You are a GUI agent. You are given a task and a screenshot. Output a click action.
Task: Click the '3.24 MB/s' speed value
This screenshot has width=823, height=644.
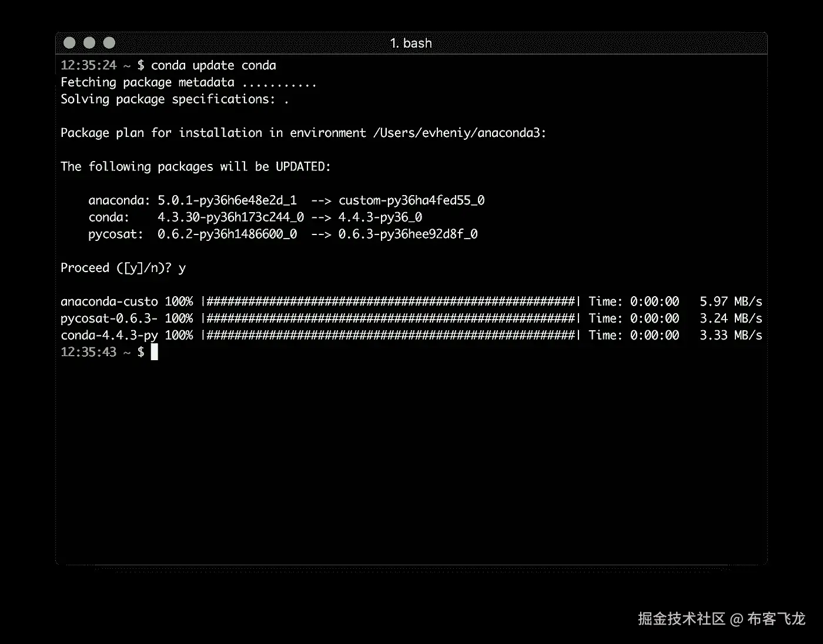tap(731, 318)
